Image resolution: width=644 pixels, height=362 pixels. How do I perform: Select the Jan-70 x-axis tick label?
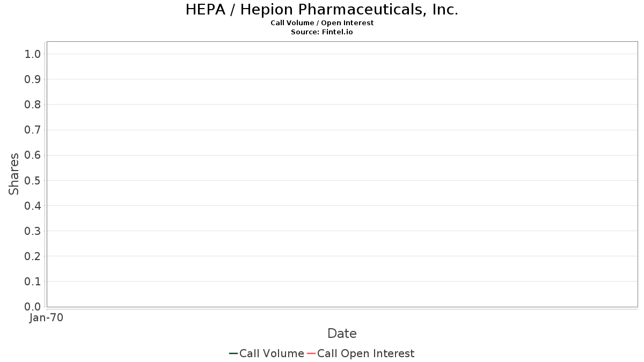coord(47,318)
